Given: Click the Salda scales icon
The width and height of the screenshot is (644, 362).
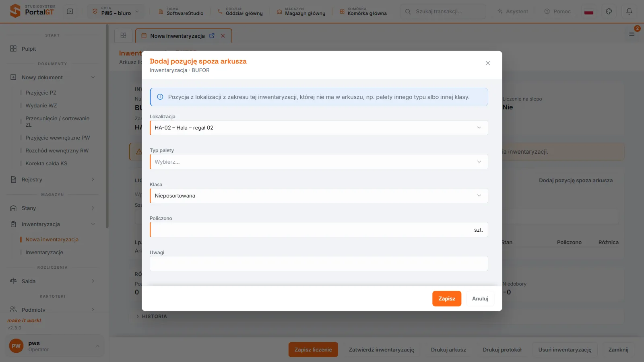Looking at the screenshot, I should (x=13, y=281).
